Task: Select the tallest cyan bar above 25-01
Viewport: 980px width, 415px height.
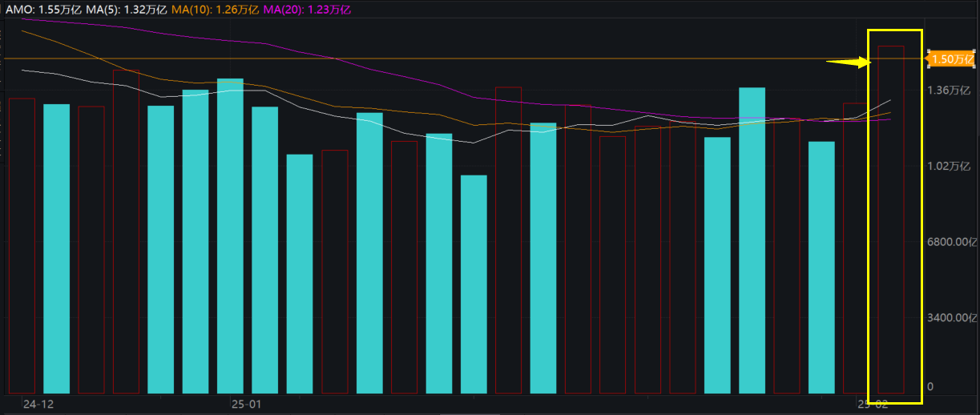Action: tap(230, 236)
